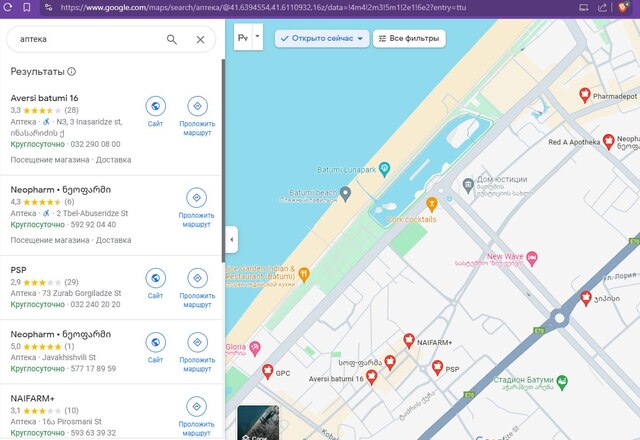Open Neopharm result rated 4,3
This screenshot has height=440, width=640.
pos(60,189)
